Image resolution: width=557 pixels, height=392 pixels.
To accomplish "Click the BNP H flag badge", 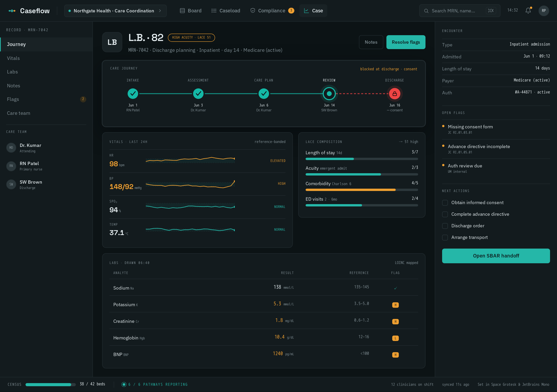I will tap(396, 355).
